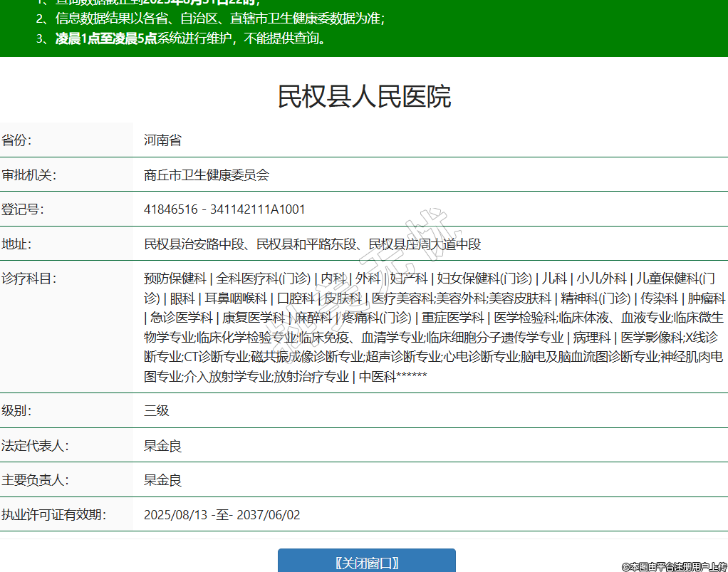
Task: Click the 预防保健科 entry in departments list
Action: [175, 279]
